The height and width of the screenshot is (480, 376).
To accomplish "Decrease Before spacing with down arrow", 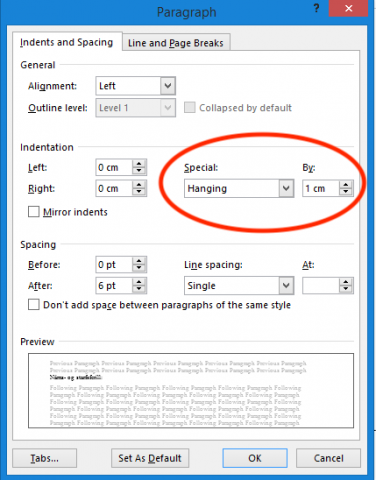I will pos(139,269).
